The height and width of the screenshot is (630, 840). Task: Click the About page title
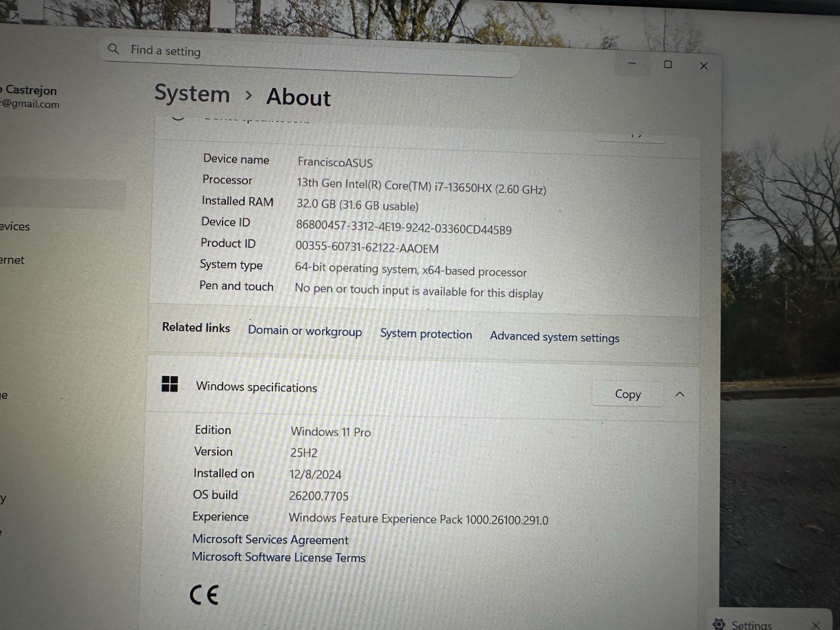tap(299, 97)
